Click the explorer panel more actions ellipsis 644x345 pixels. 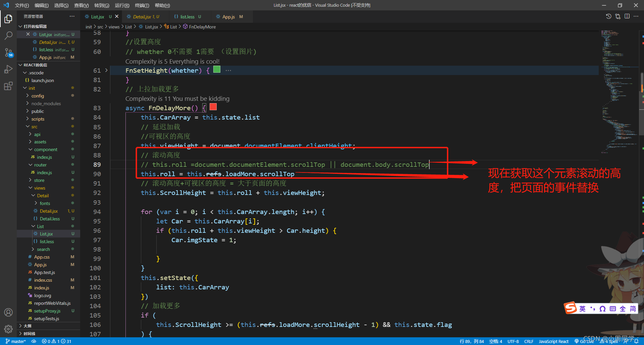point(72,16)
